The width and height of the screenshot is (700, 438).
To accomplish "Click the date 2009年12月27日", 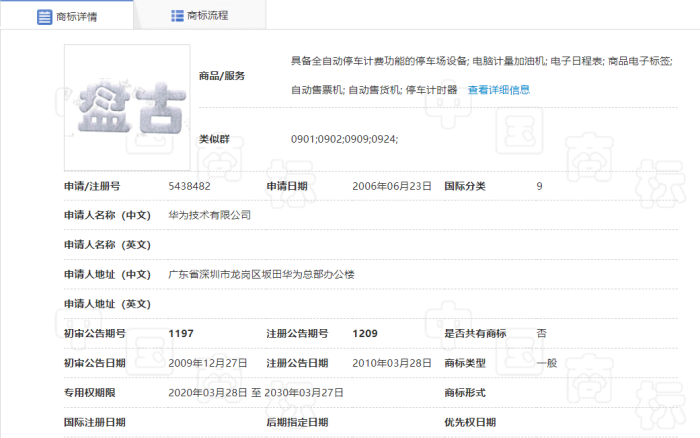I will pos(208,363).
